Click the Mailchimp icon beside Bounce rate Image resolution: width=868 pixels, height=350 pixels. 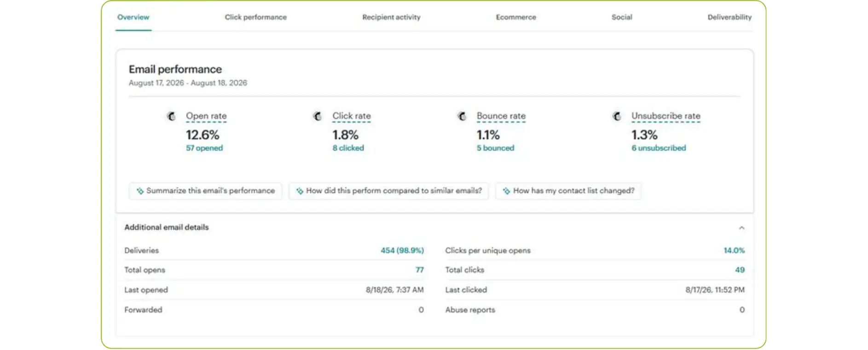click(462, 116)
